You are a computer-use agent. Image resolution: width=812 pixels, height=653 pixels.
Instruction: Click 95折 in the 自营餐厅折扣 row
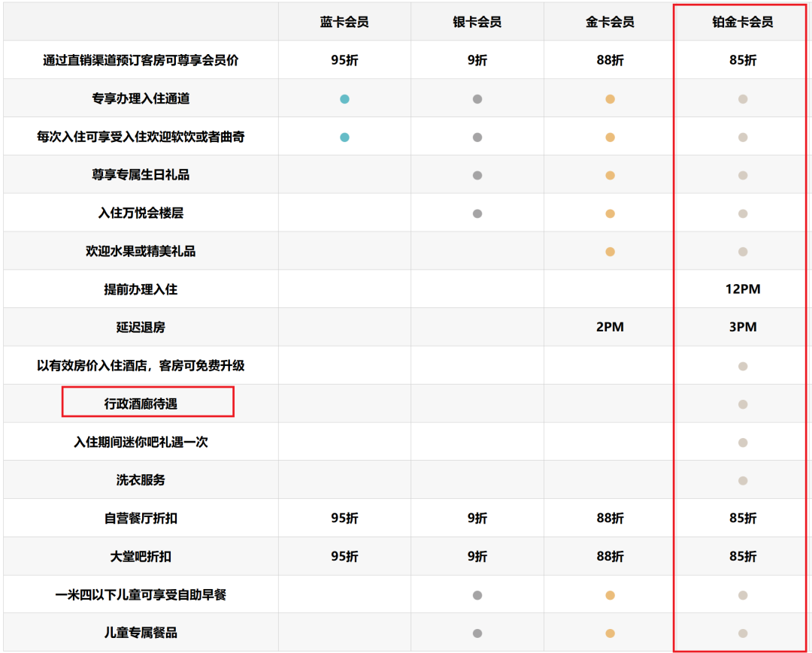click(344, 518)
